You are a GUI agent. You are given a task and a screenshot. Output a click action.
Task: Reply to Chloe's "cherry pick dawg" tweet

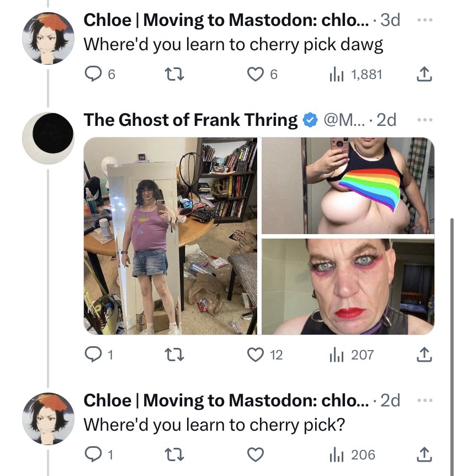[99, 75]
